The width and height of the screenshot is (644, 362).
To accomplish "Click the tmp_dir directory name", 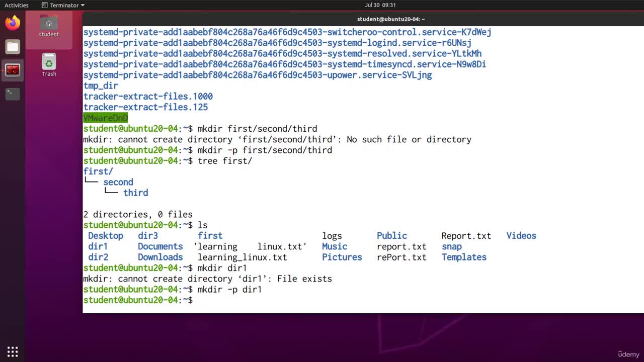I will pos(101,85).
